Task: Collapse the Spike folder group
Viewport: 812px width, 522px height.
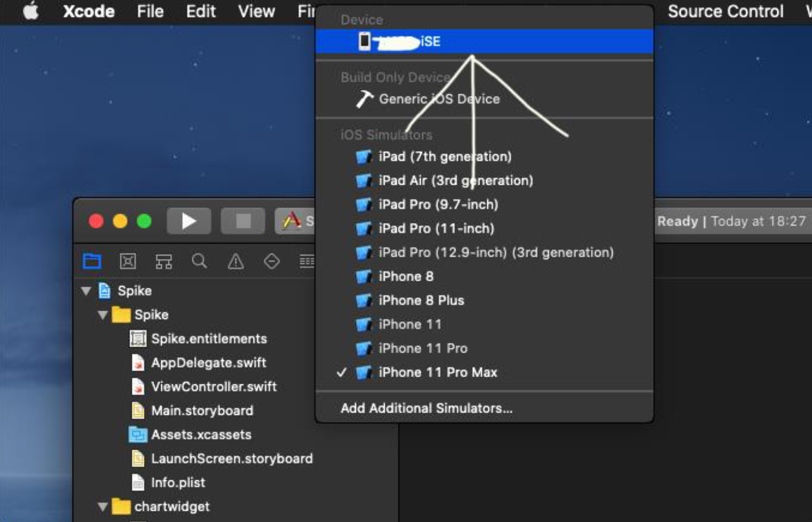Action: pyautogui.click(x=103, y=315)
